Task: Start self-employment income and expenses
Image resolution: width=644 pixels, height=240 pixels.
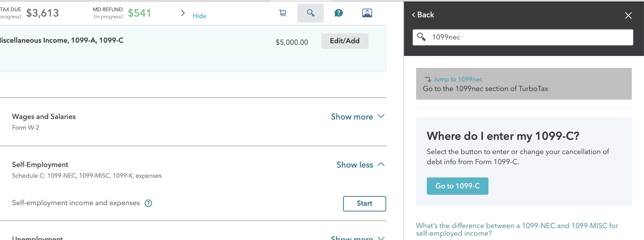Action: pyautogui.click(x=364, y=203)
